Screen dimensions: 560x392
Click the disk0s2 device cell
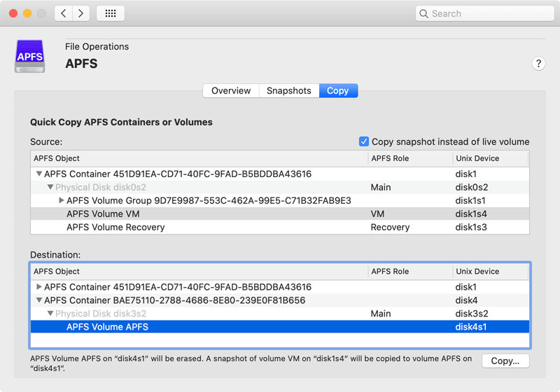(x=471, y=187)
